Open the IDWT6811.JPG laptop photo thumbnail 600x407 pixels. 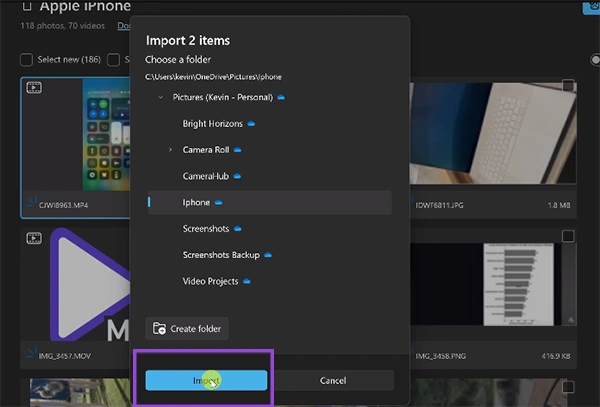[493, 133]
